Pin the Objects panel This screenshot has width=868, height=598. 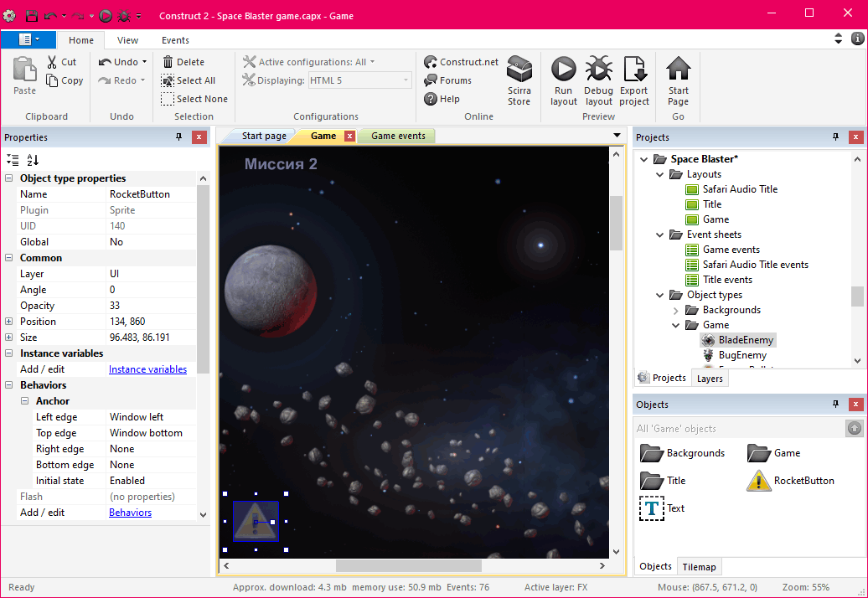pos(835,405)
